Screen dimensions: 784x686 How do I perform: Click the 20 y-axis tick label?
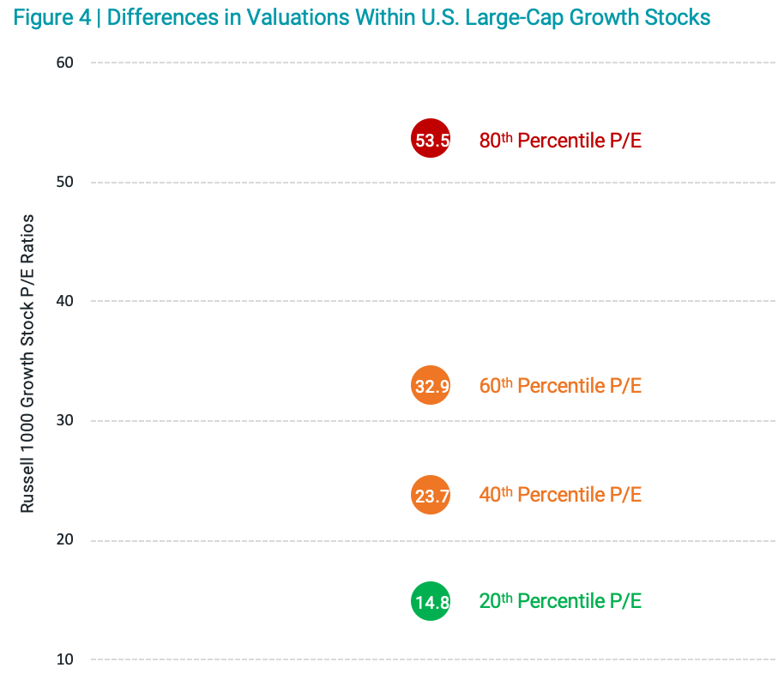point(66,540)
